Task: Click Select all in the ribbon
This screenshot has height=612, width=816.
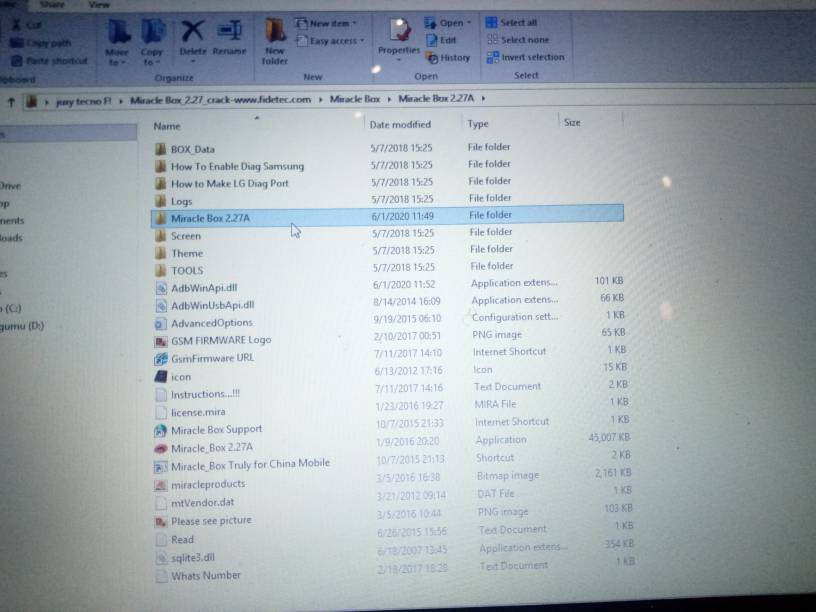Action: pos(511,22)
